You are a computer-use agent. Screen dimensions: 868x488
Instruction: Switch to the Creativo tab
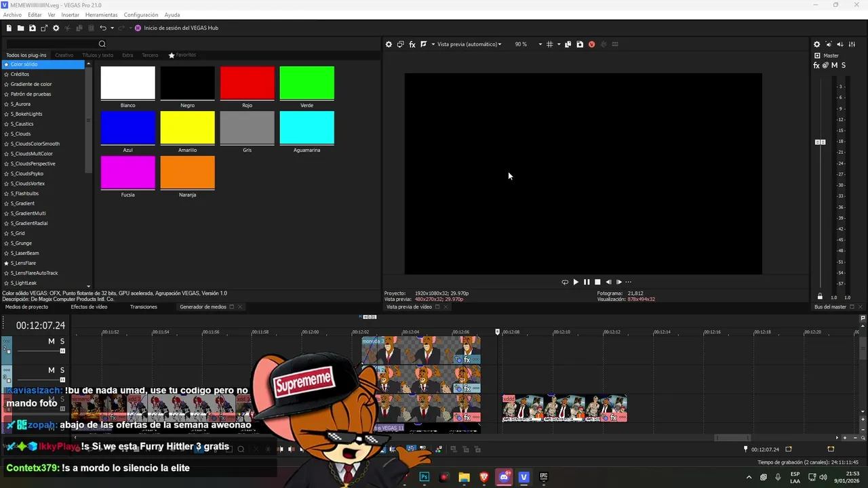[64, 55]
